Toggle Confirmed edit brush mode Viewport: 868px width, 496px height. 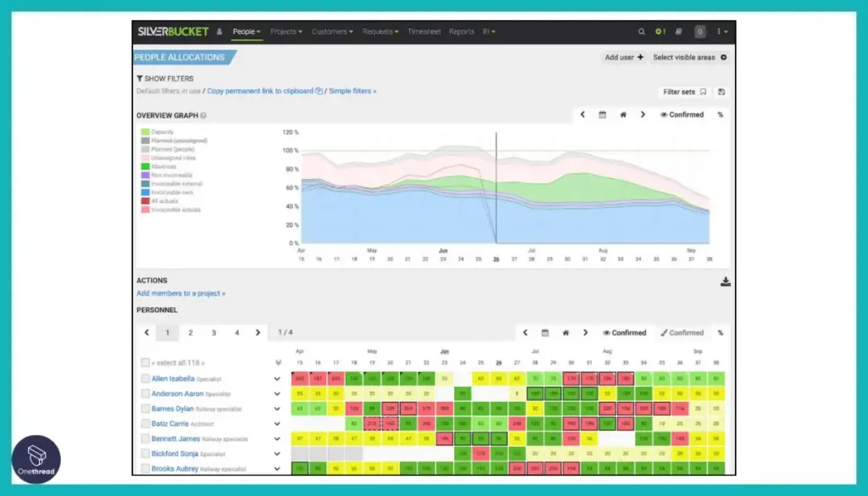click(682, 332)
